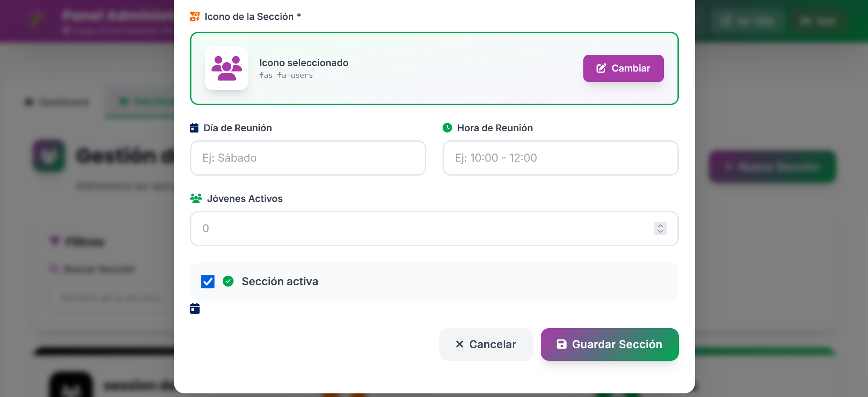Click the floppy disk icon on Guardar Sección
Viewport: 868px width, 397px height.
(562, 344)
